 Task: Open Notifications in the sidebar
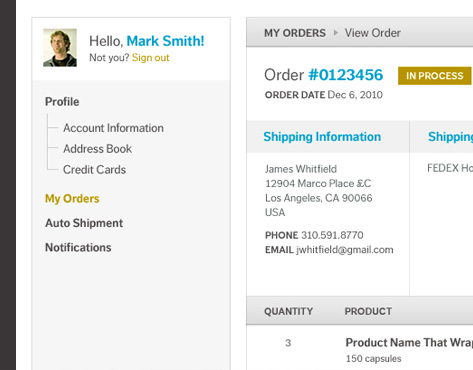coord(78,247)
